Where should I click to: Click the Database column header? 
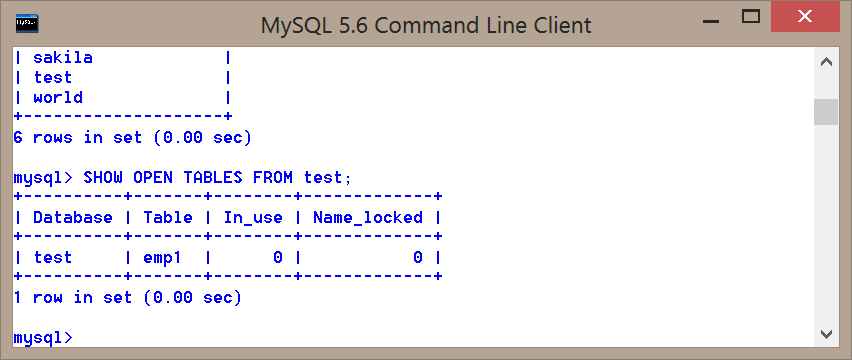(x=73, y=218)
